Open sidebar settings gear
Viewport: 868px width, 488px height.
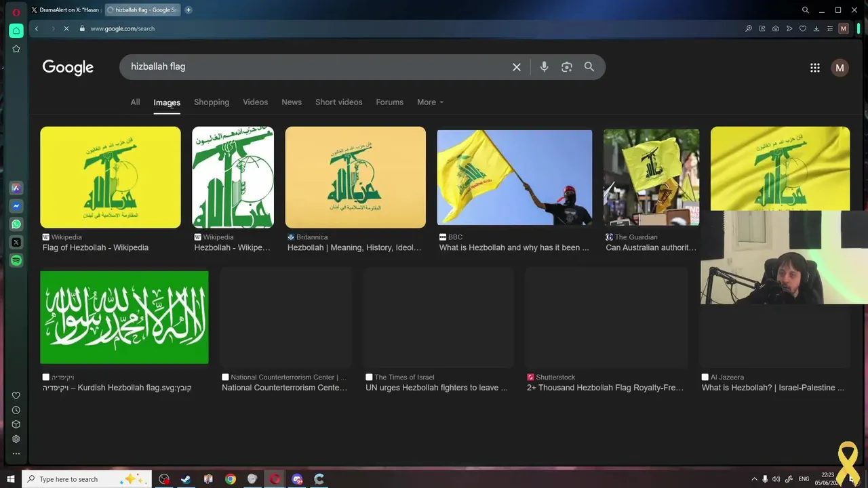16,439
